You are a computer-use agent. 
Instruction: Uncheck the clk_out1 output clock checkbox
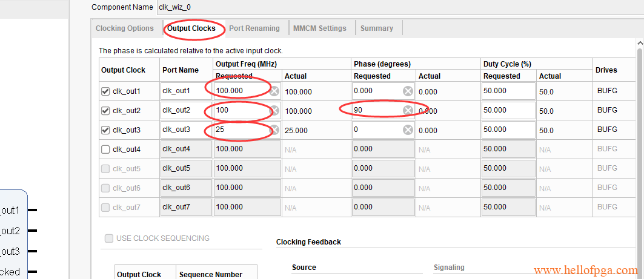click(x=105, y=91)
